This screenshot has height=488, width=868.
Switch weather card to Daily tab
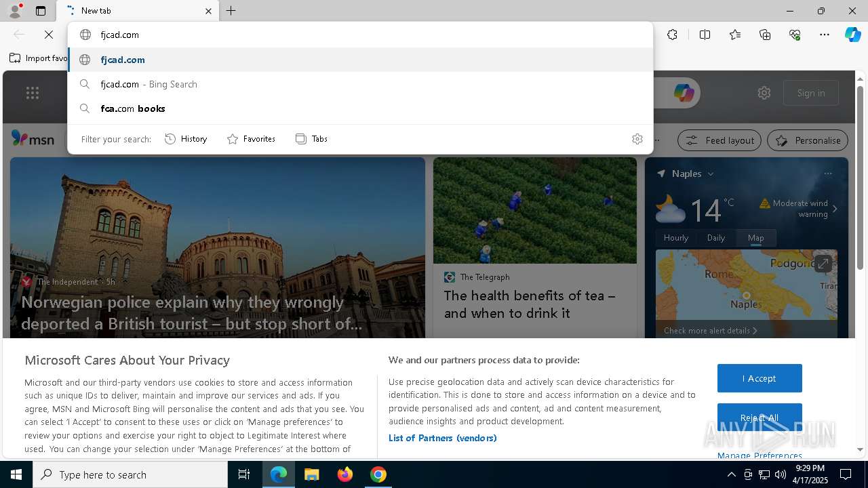tap(716, 238)
